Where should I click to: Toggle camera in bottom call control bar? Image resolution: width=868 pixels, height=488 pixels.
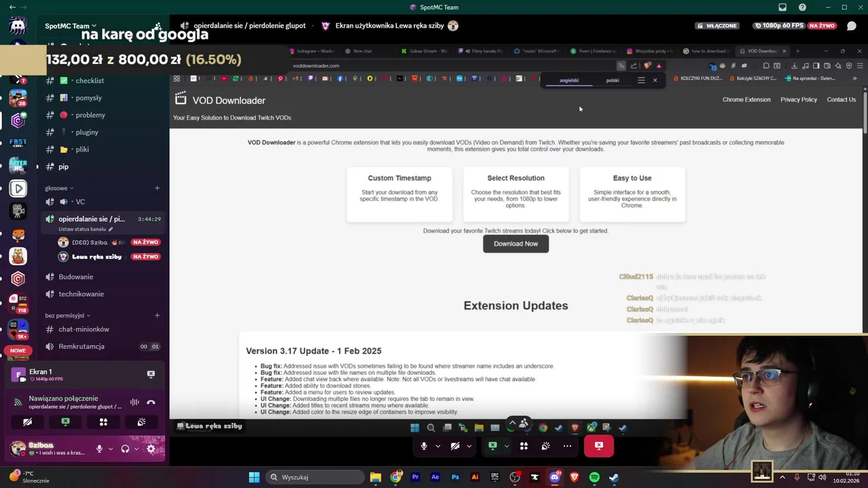(x=455, y=446)
